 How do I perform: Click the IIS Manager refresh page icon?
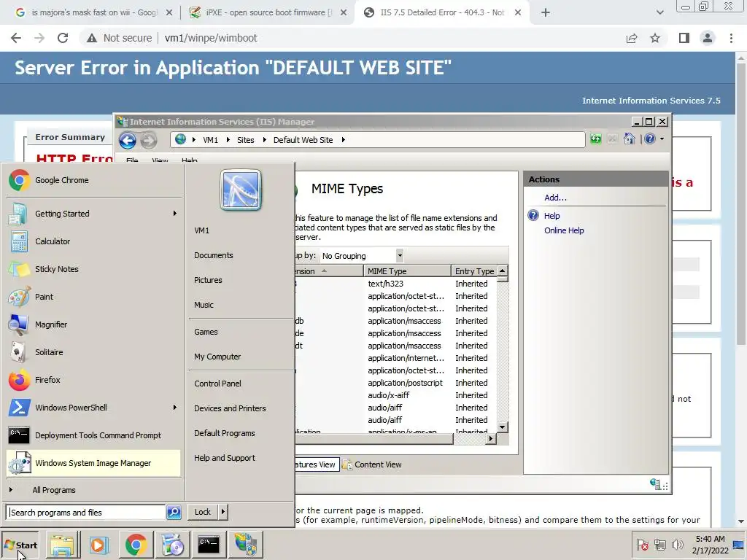(595, 139)
